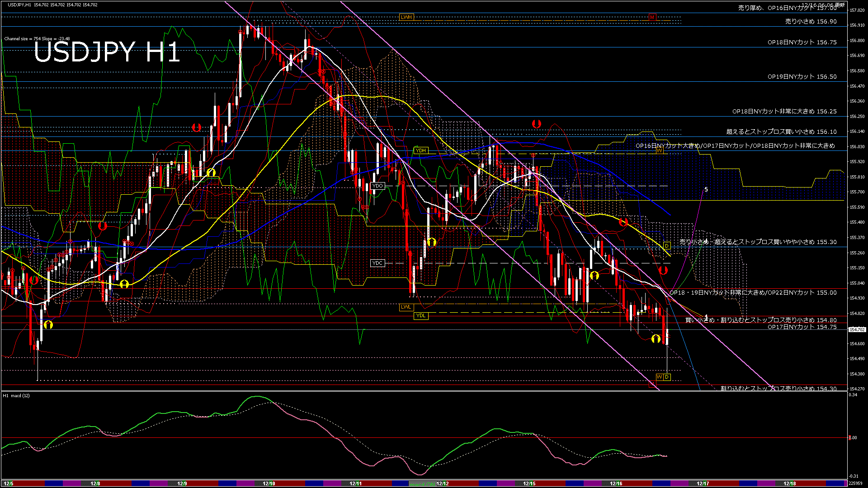Select the red U-turn marker above the 12/15 high
This screenshot has height=488, width=868.
click(536, 123)
